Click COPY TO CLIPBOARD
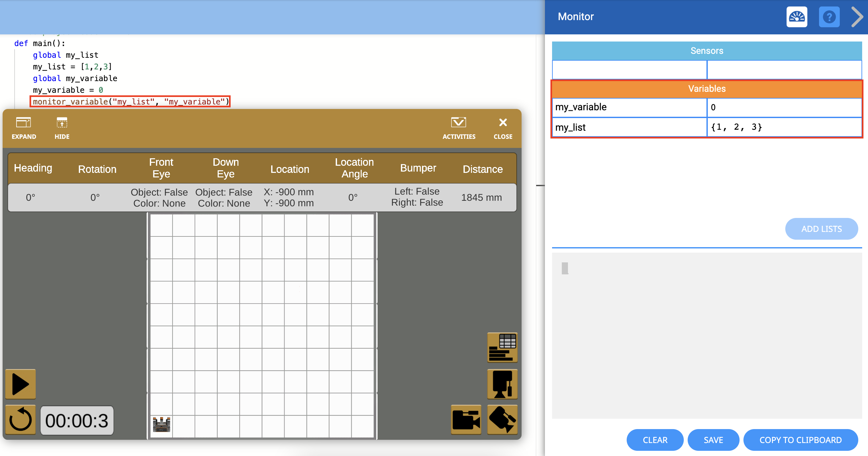868x456 pixels. (x=801, y=440)
